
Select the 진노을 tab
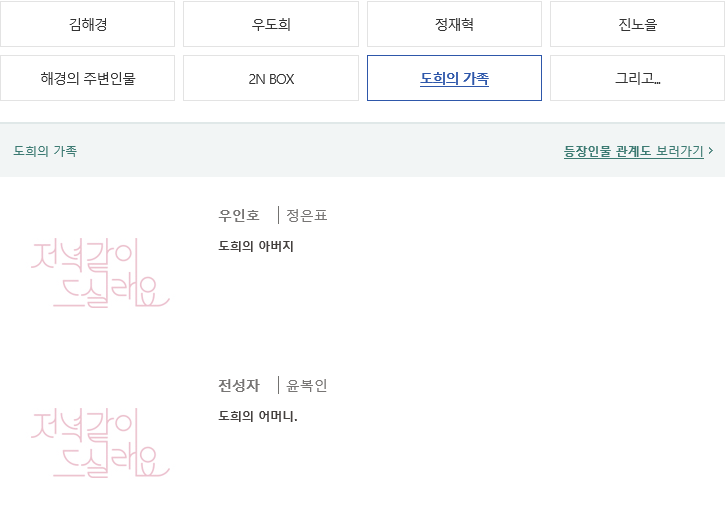[x=638, y=24]
